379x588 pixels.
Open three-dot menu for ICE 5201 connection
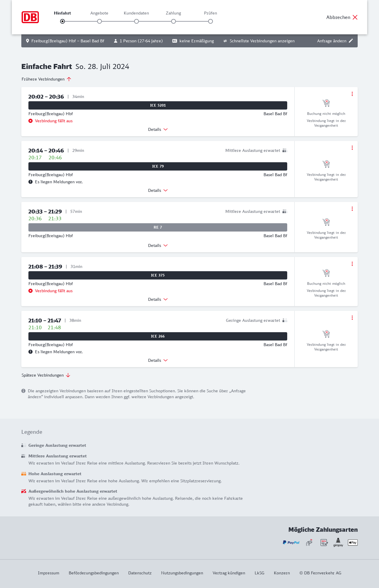click(x=352, y=94)
